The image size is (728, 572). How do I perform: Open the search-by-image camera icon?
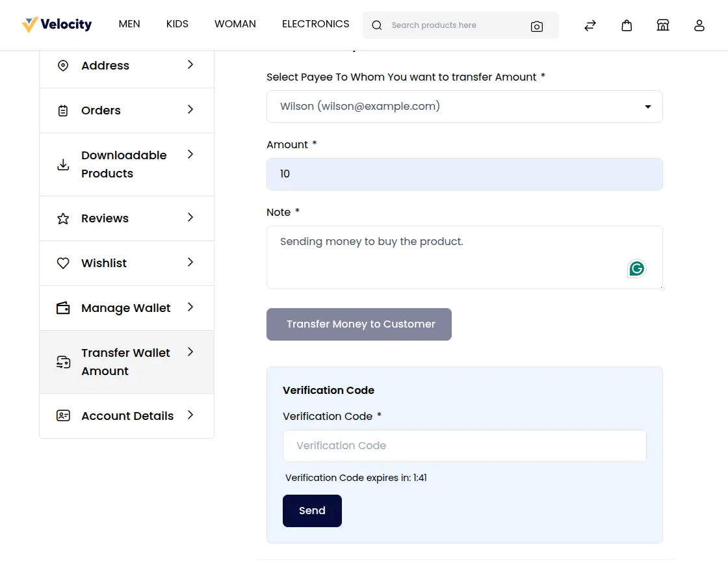click(x=537, y=25)
